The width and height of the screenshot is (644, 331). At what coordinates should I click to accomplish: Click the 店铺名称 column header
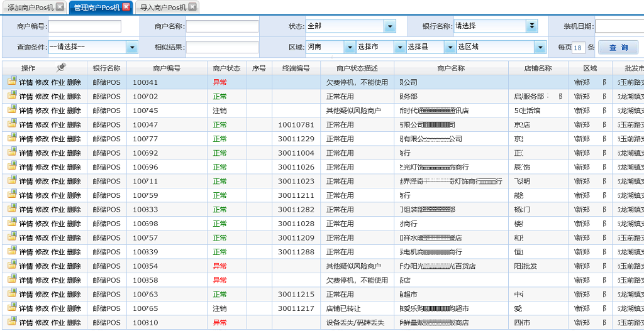[538, 68]
